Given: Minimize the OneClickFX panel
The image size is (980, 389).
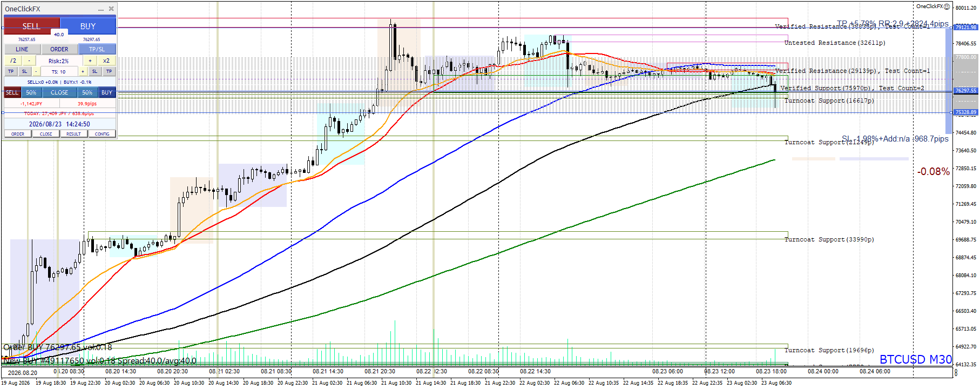Looking at the screenshot, I should coord(101,9).
